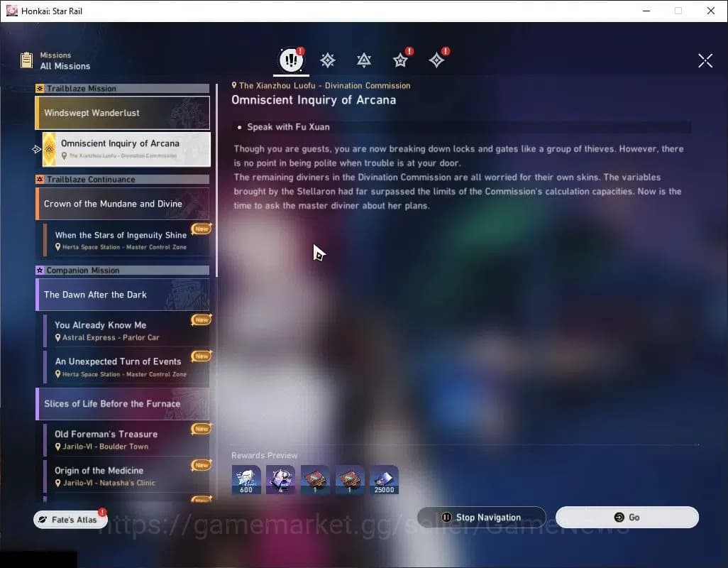Open Origin of the Medicine mission
Screen dimensions: 728x568
126,476
